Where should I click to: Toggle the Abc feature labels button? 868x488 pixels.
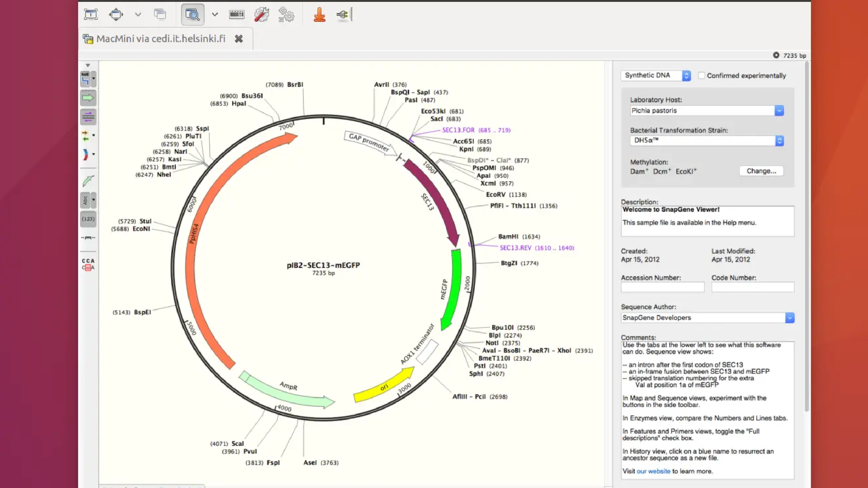[86, 200]
